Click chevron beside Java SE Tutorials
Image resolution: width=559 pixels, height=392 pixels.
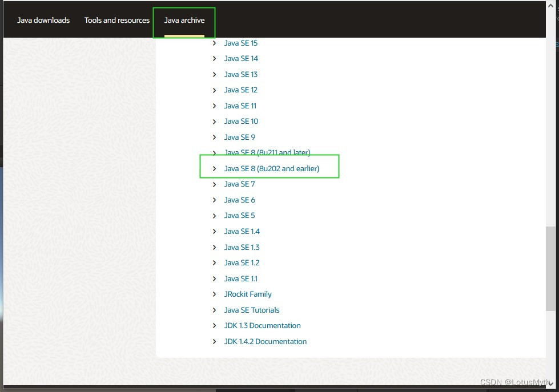[x=214, y=310]
